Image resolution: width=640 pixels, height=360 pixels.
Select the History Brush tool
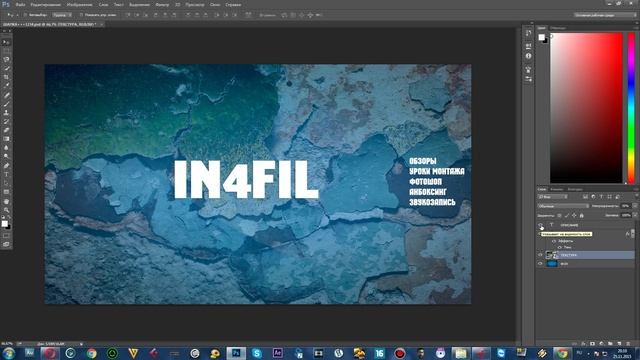coord(6,121)
